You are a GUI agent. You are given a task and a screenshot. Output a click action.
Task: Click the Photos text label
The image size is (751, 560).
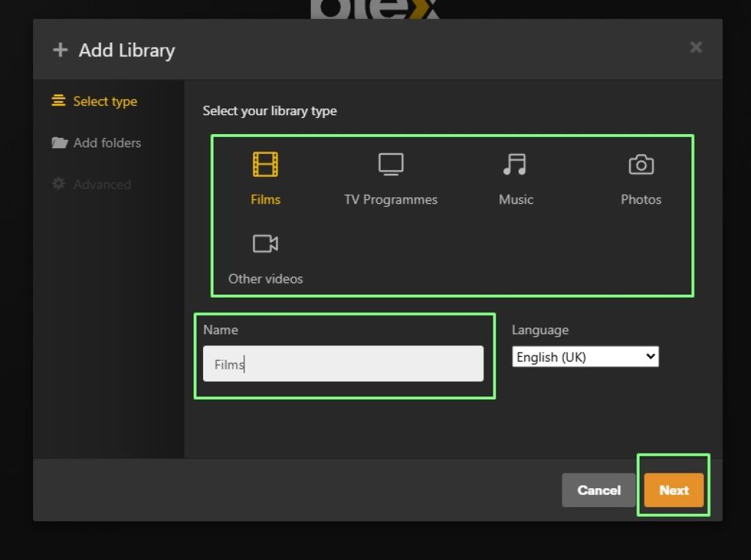pyautogui.click(x=640, y=199)
